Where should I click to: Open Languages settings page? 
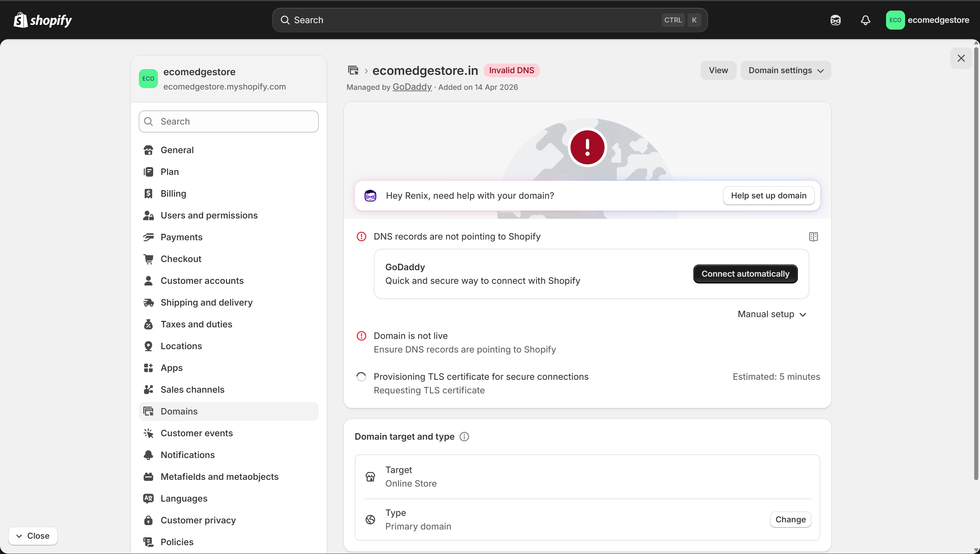(x=228, y=499)
